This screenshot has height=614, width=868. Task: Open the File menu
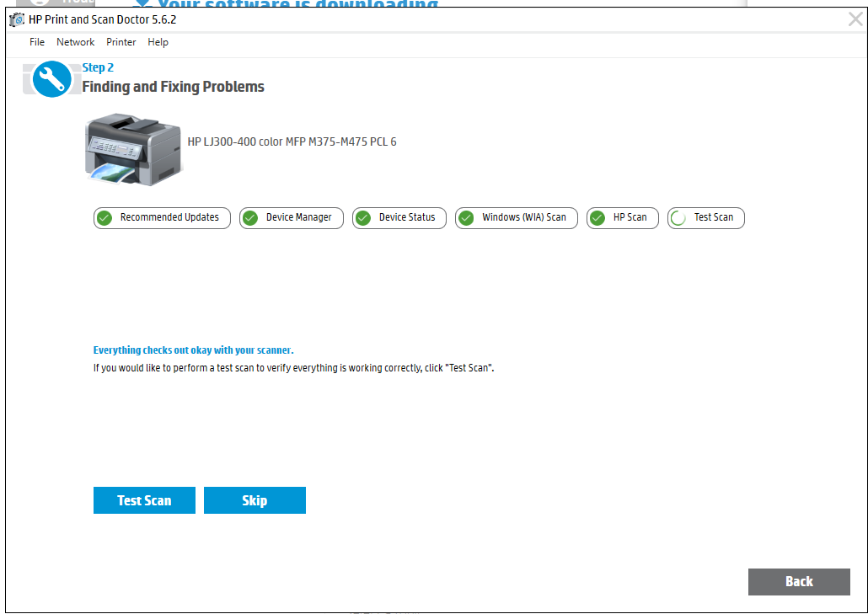[36, 41]
